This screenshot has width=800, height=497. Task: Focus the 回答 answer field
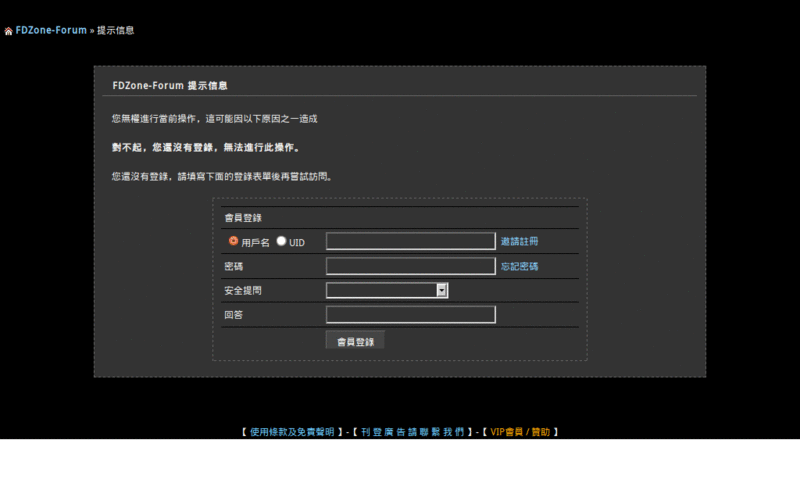click(x=411, y=314)
